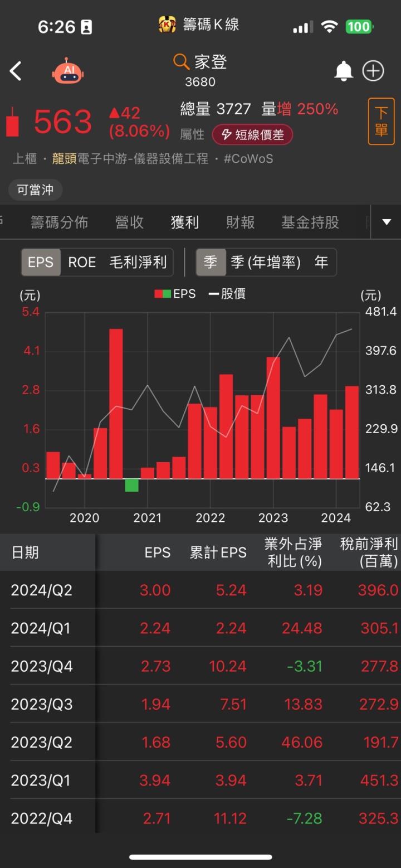Select the 季 (年增率) period option
The image size is (401, 868).
[266, 262]
